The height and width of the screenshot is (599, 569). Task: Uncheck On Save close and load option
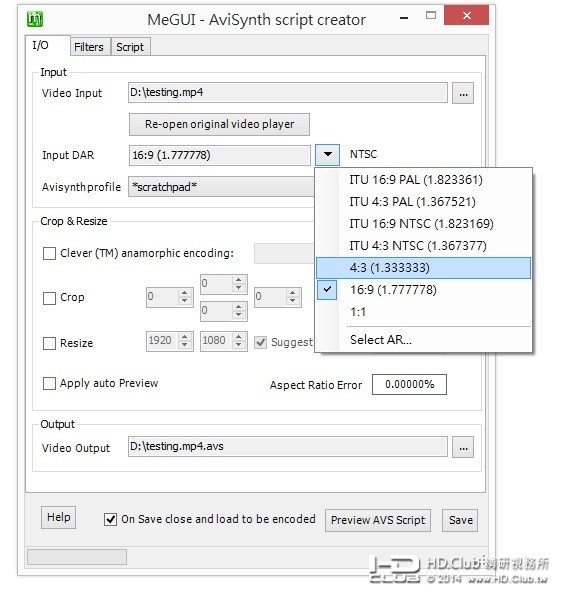tap(110, 520)
